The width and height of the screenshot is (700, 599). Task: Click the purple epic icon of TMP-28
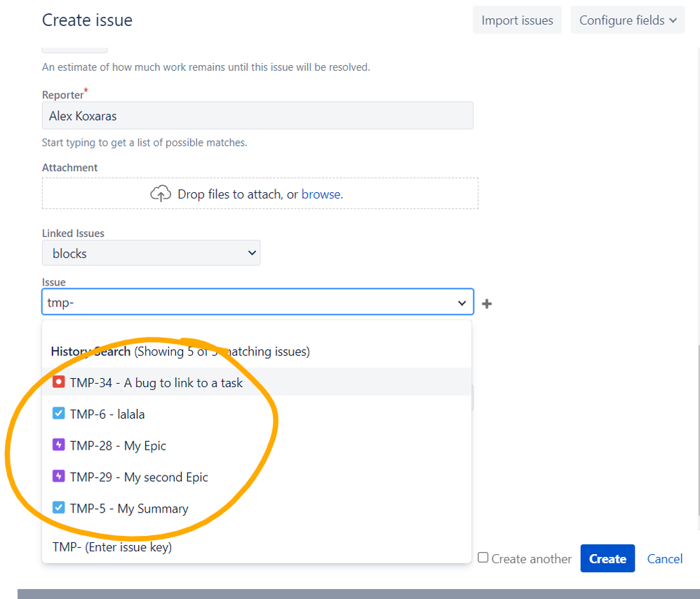58,445
